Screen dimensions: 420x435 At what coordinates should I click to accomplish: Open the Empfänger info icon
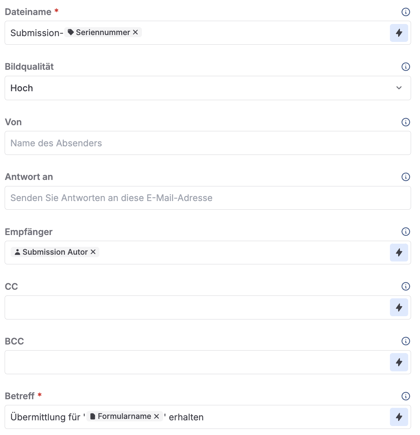(x=405, y=232)
